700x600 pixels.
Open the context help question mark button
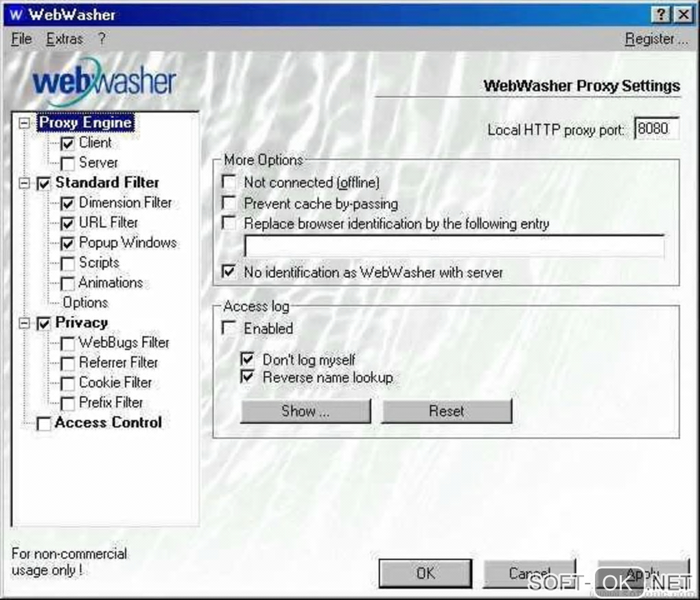661,14
